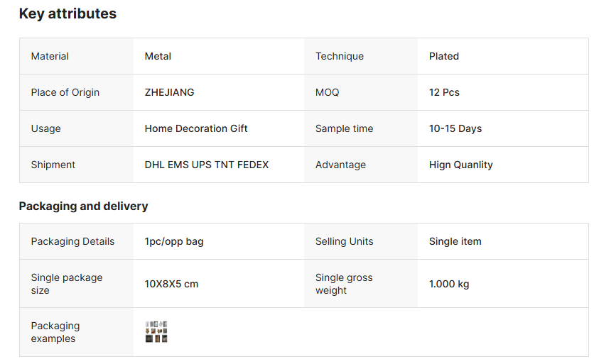The width and height of the screenshot is (594, 364).
Task: Click the Single item selling units value
Action: (455, 241)
